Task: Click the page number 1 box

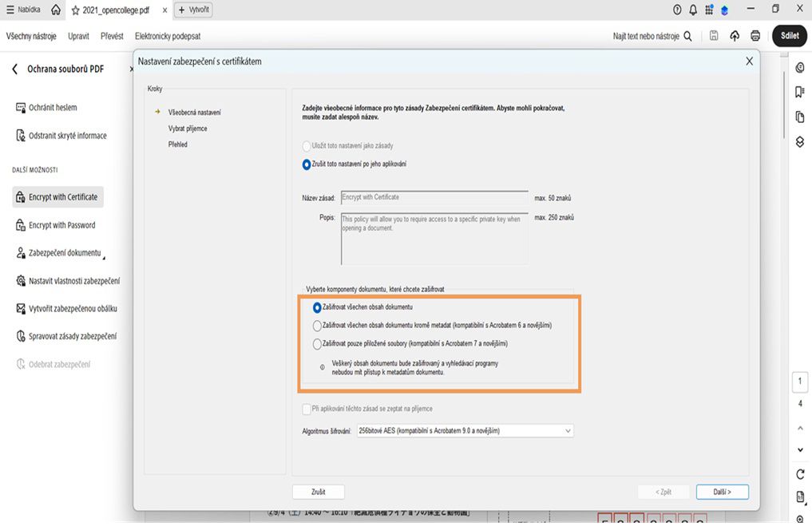Action: (x=800, y=382)
